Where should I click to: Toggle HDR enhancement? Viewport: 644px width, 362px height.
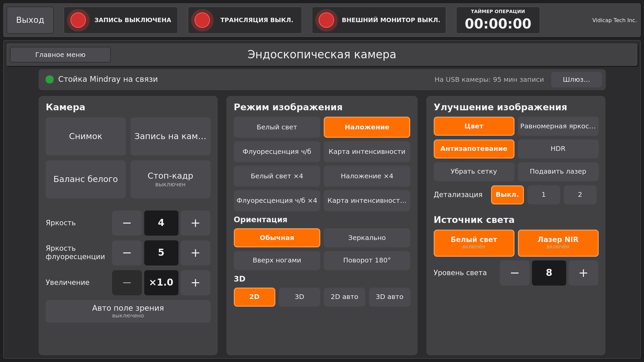(x=558, y=149)
